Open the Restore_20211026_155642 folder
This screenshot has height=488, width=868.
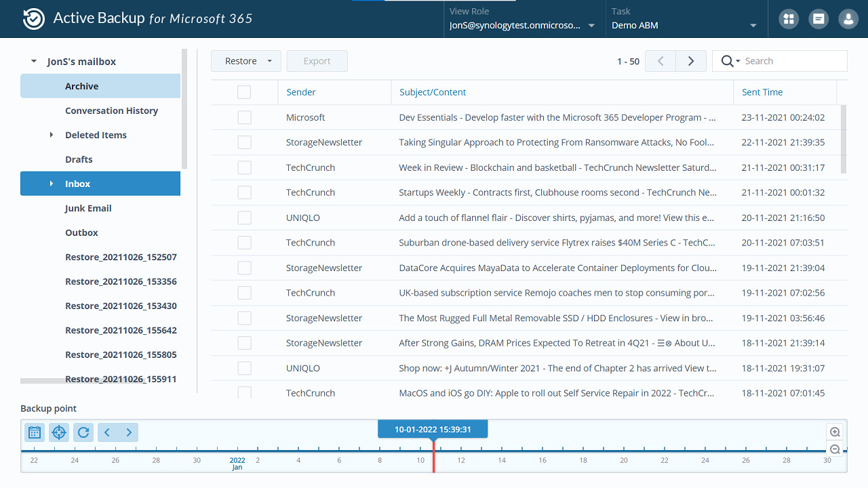pyautogui.click(x=100, y=330)
